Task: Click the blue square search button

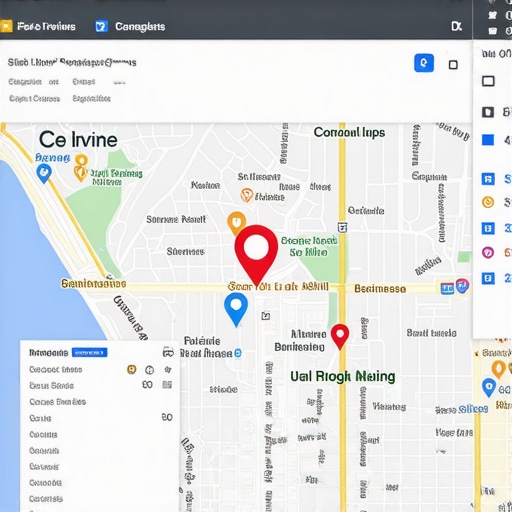Action: point(424,63)
